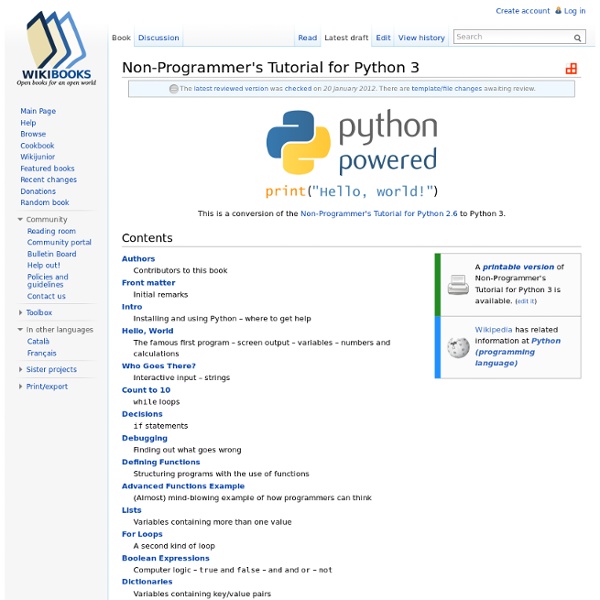Switch to the Català language version
The width and height of the screenshot is (600, 600).
pyautogui.click(x=38, y=341)
